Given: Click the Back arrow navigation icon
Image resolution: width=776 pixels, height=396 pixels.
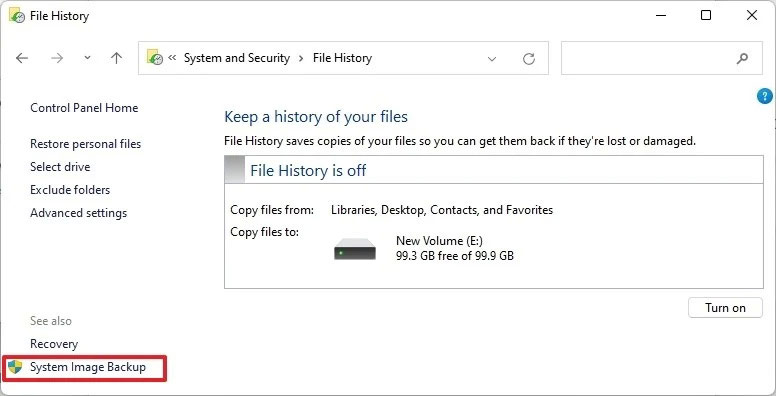Looking at the screenshot, I should click(22, 58).
